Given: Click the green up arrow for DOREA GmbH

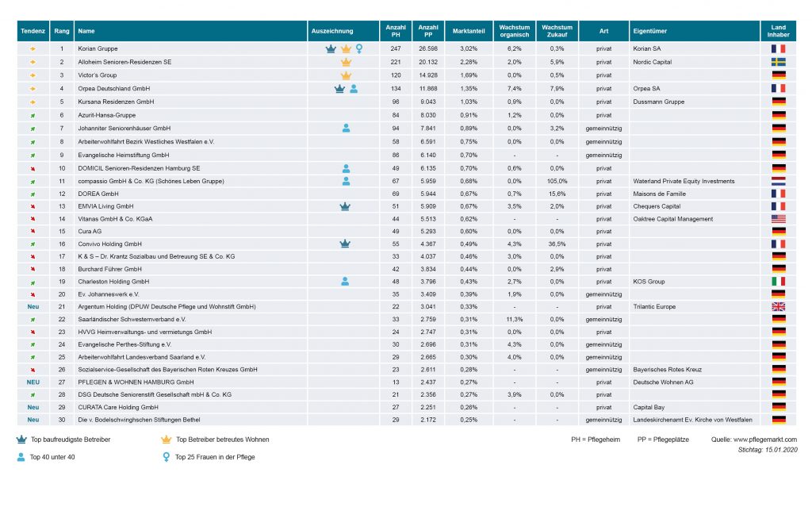Looking at the screenshot, I should tap(33, 194).
